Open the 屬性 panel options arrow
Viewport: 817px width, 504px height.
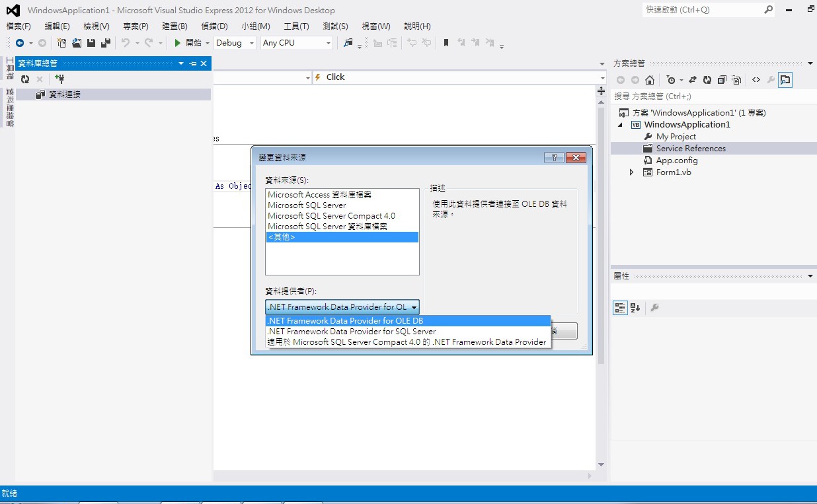pos(810,276)
